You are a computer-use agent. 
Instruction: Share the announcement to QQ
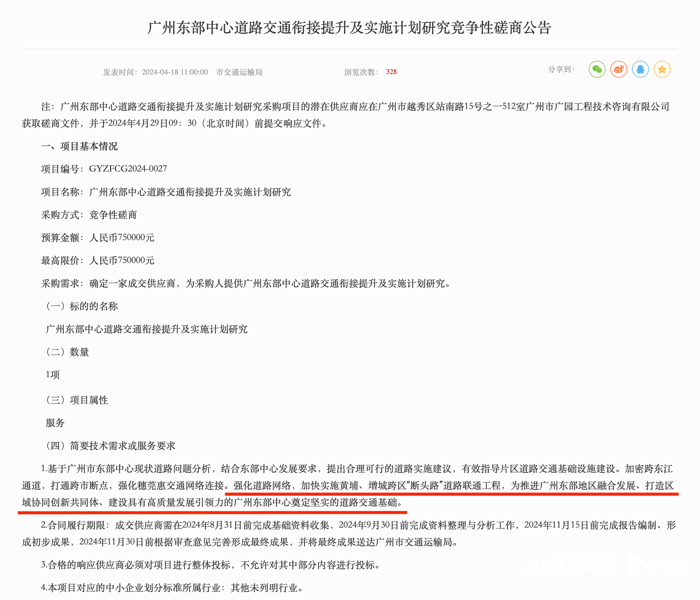[x=640, y=69]
